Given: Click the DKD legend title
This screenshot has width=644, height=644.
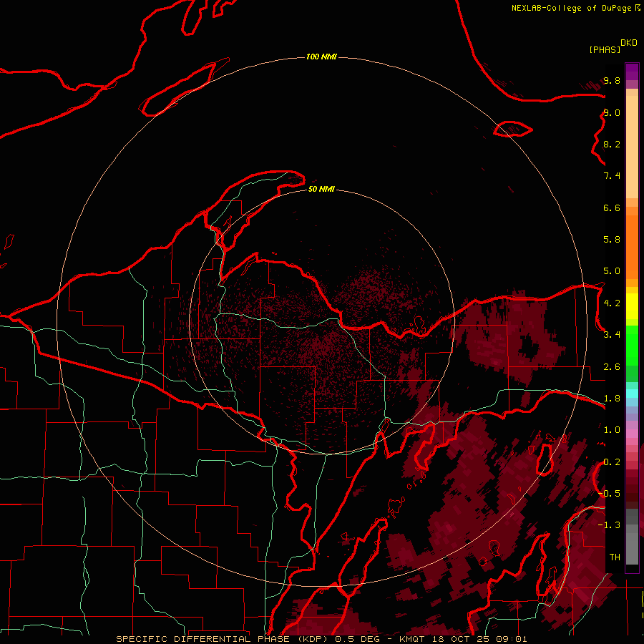Looking at the screenshot, I should point(629,43).
